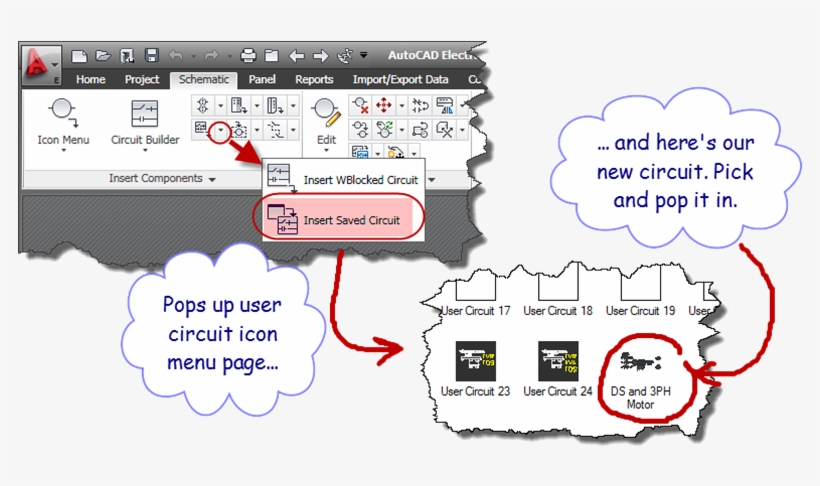
Task: Click the Project Manager folder icon in quick access toolbar
Action: (271, 55)
